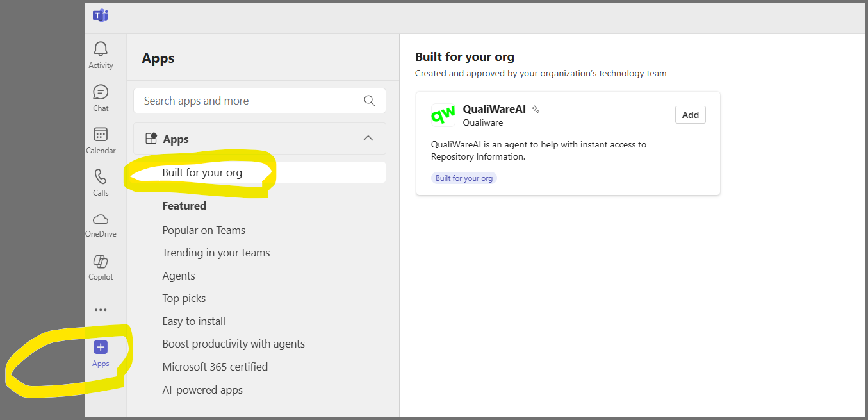Open the Calls phone icon
868x420 pixels.
(101, 177)
